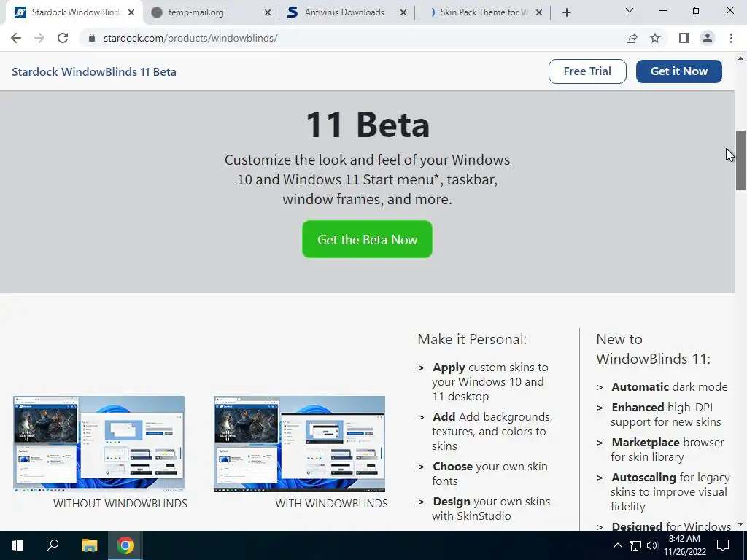Click Stardock WindowBlinds 11 Beta header link
The height and width of the screenshot is (560, 747).
coord(94,72)
